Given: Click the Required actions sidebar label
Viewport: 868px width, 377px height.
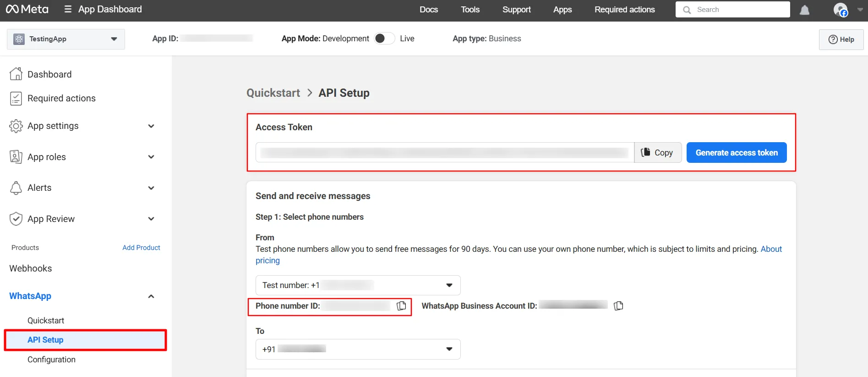Looking at the screenshot, I should (61, 98).
